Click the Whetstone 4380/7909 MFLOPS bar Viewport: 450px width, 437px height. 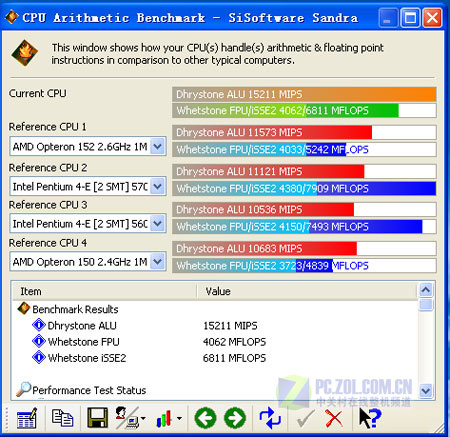[x=304, y=188]
